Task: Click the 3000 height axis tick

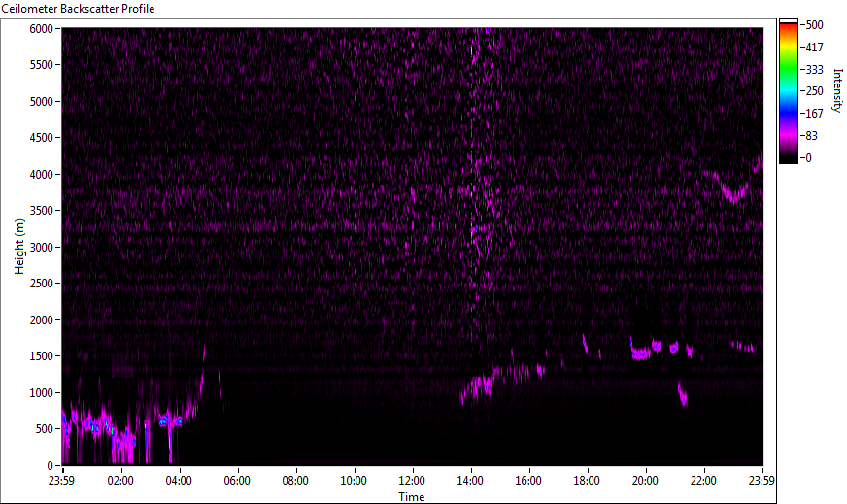Action: pos(41,248)
